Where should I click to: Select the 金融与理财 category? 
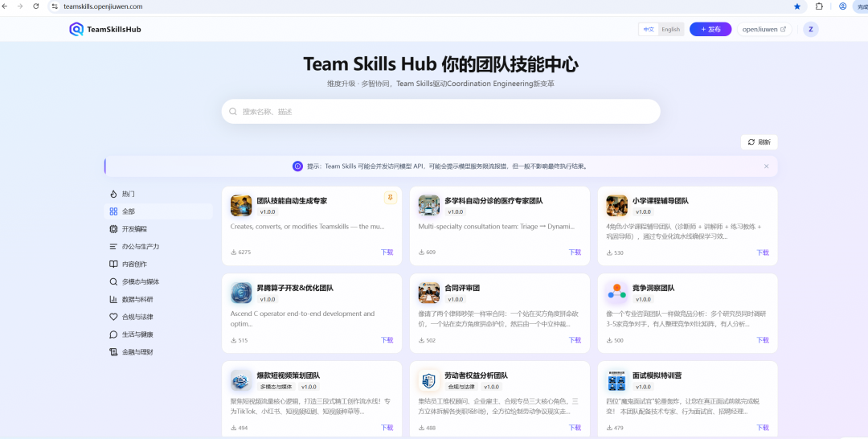pos(158,352)
